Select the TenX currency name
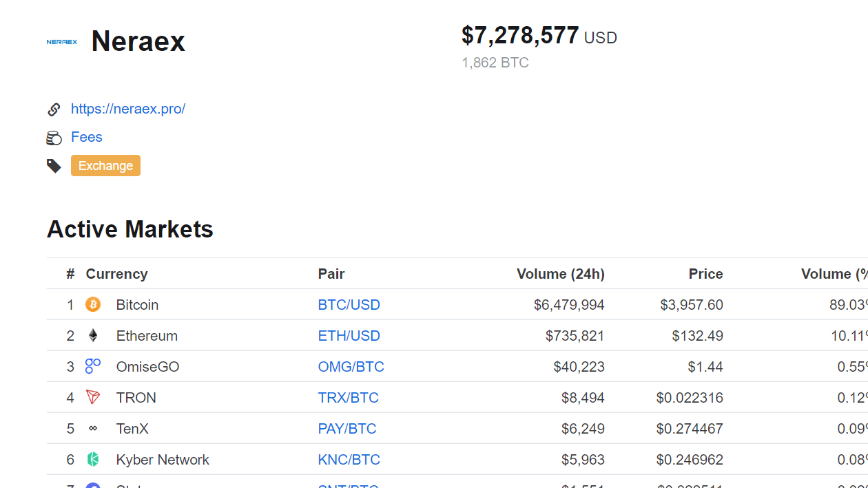Image resolution: width=868 pixels, height=488 pixels. point(132,428)
